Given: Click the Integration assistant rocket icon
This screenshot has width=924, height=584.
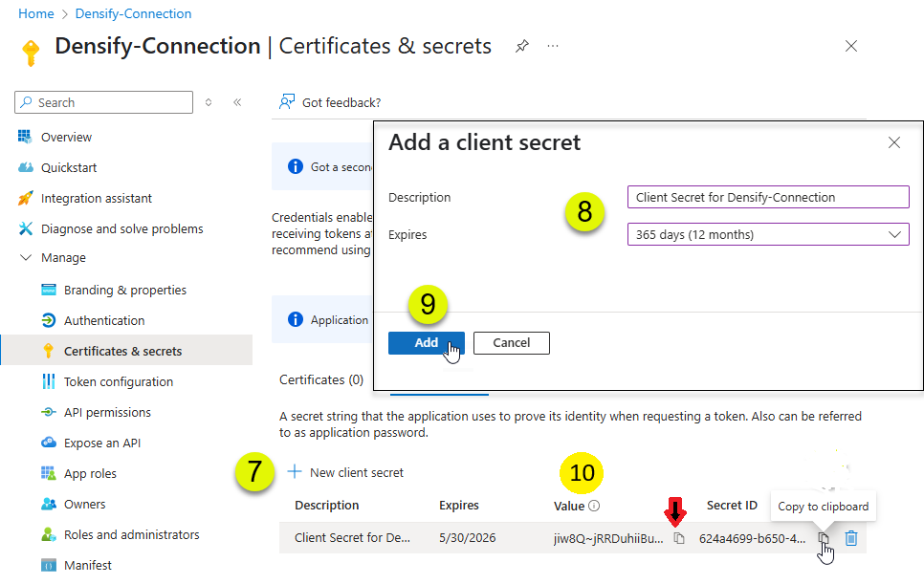Looking at the screenshot, I should pos(25,198).
